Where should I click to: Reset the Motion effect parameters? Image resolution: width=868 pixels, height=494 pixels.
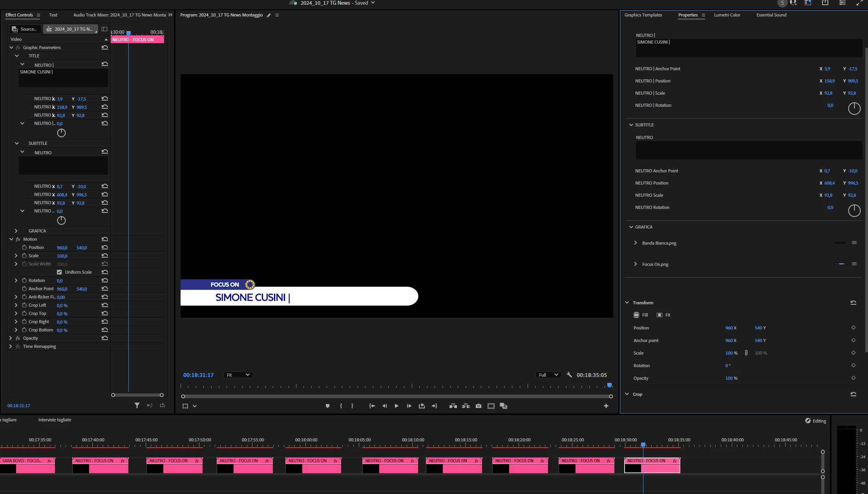click(105, 239)
